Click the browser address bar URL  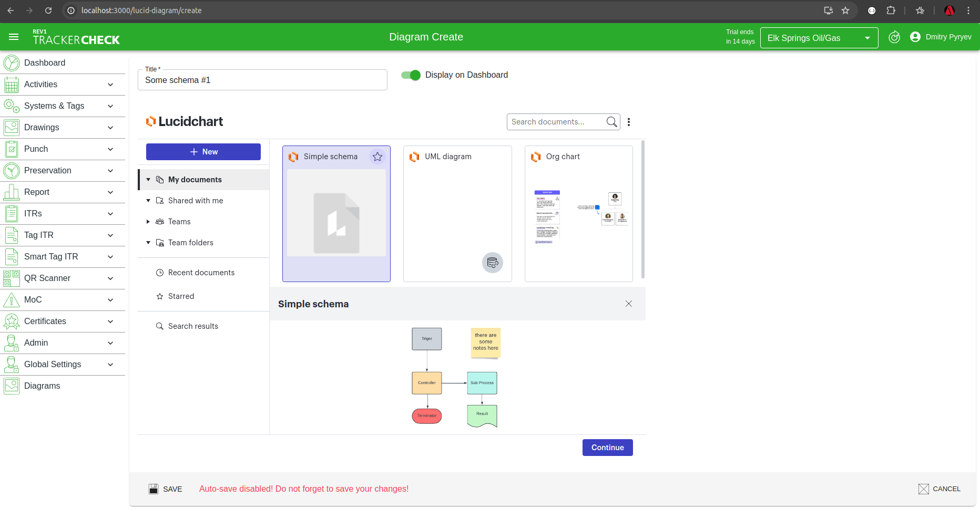click(x=141, y=11)
